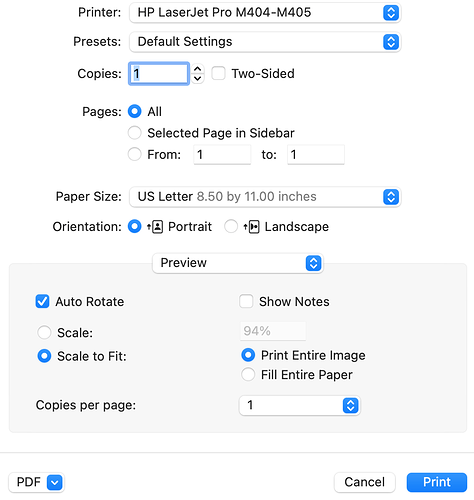This screenshot has height=500, width=474.
Task: Click the From page number field
Action: point(222,155)
